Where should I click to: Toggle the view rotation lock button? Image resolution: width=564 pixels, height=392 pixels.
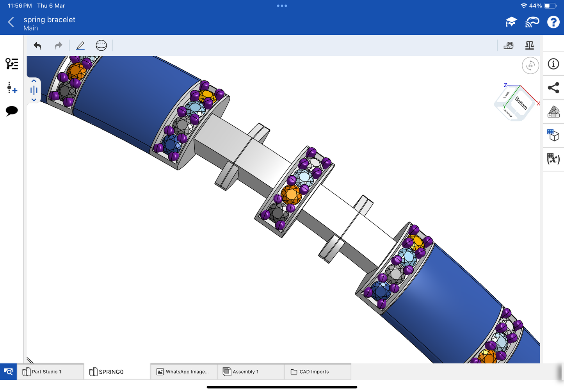[530, 66]
